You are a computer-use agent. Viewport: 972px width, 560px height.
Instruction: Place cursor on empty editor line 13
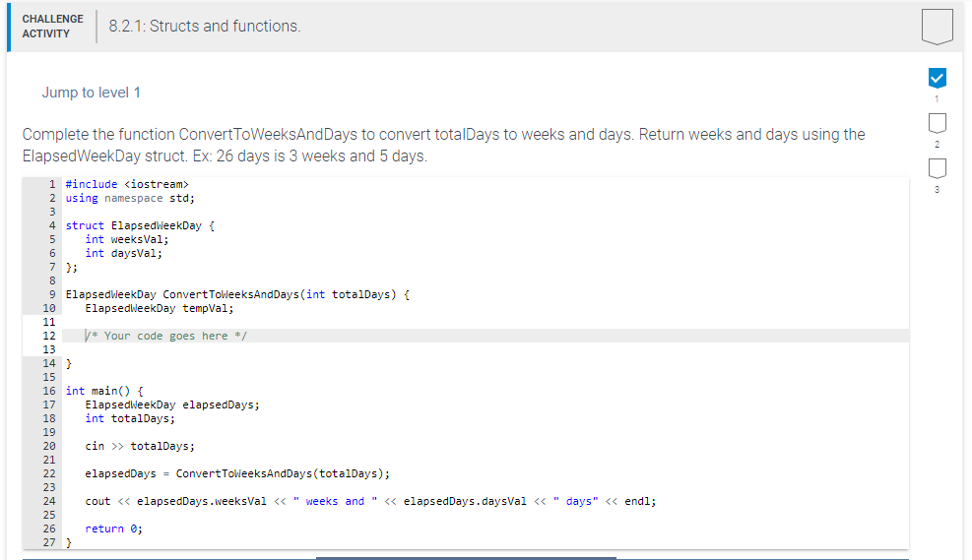486,349
